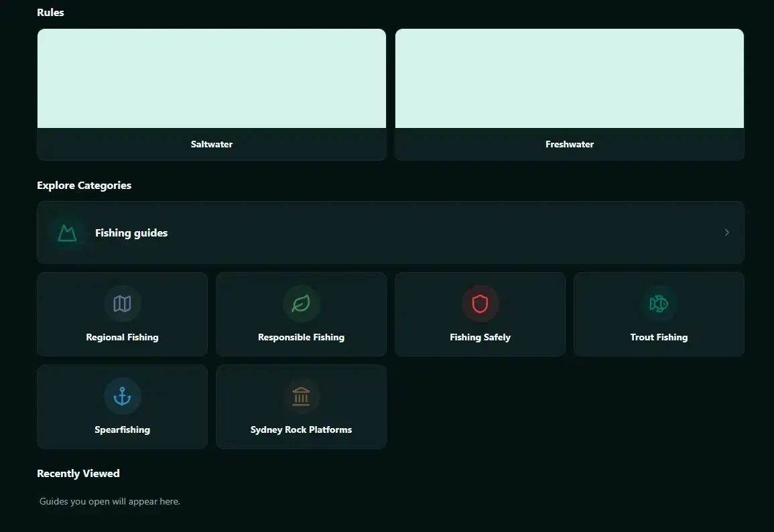Click the Fishing Safely shield icon
774x532 pixels.
(480, 304)
